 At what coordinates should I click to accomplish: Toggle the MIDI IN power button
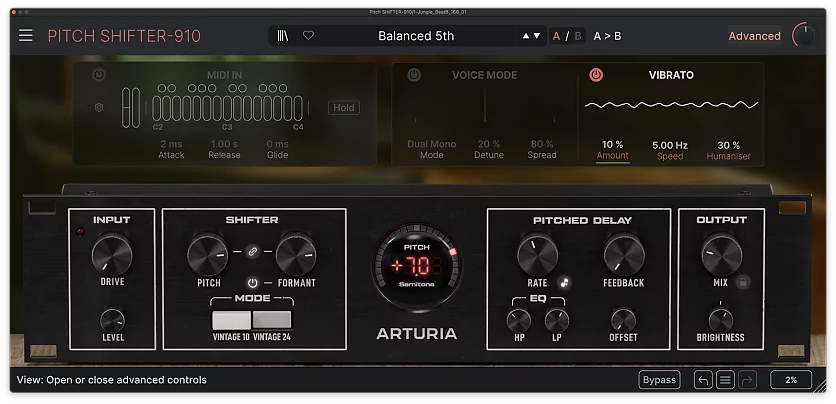99,75
